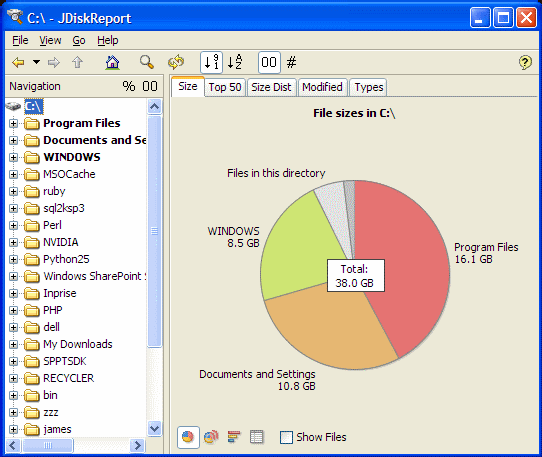Open the Go menu

(79, 40)
